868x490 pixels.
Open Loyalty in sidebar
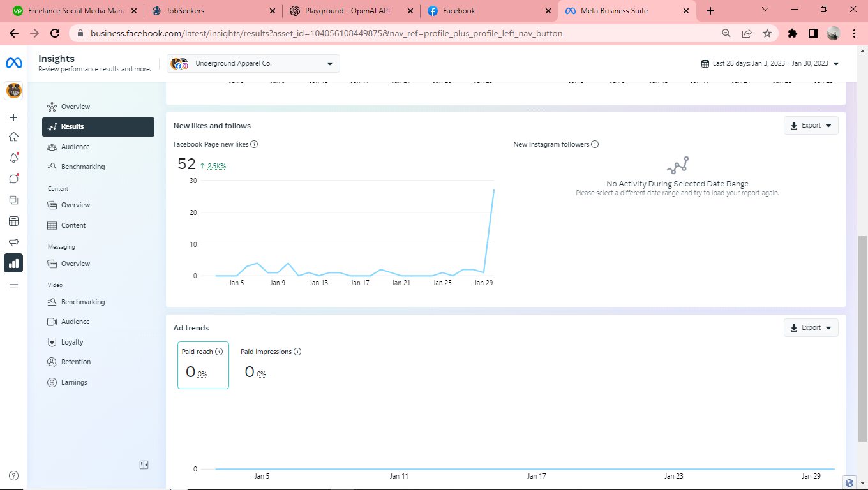[x=98, y=342]
